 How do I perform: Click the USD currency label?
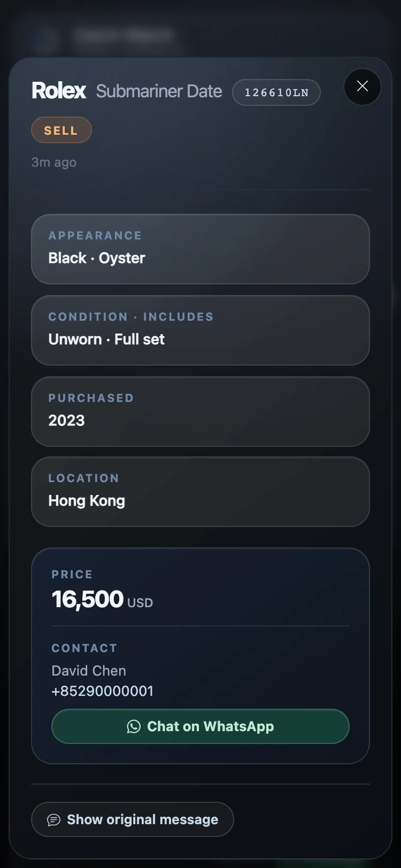pyautogui.click(x=140, y=603)
